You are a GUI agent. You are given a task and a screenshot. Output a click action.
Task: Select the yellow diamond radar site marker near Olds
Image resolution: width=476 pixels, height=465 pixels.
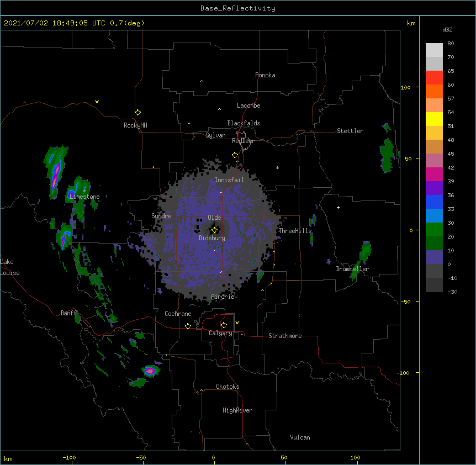215,230
